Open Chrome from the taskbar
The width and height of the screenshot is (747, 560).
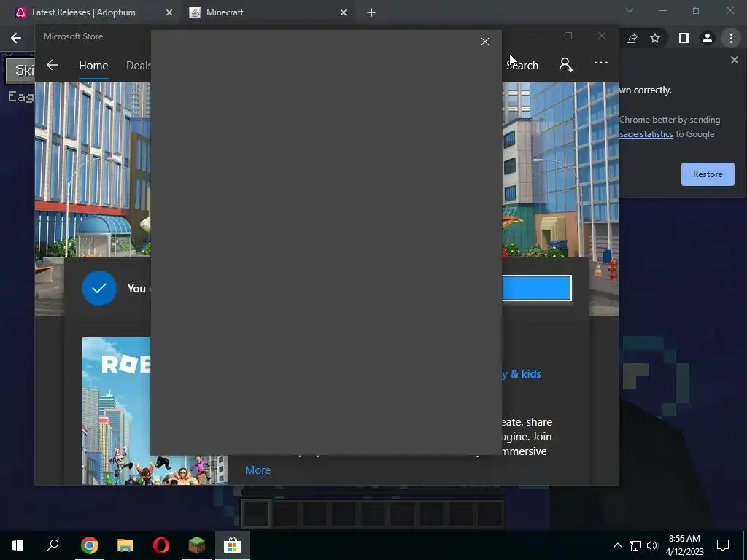pos(89,545)
